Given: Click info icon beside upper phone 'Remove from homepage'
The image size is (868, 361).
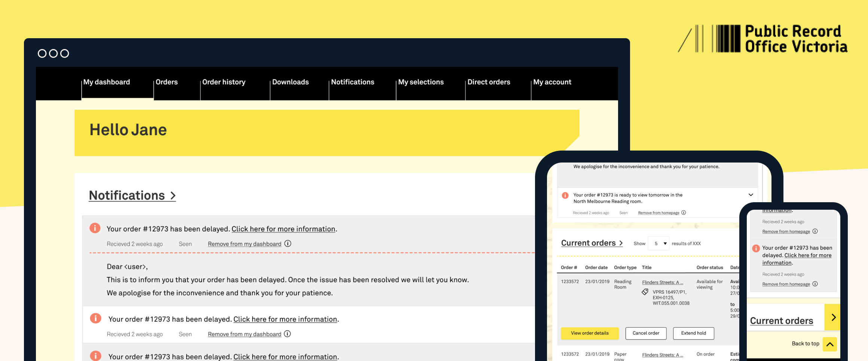Looking at the screenshot, I should [815, 231].
